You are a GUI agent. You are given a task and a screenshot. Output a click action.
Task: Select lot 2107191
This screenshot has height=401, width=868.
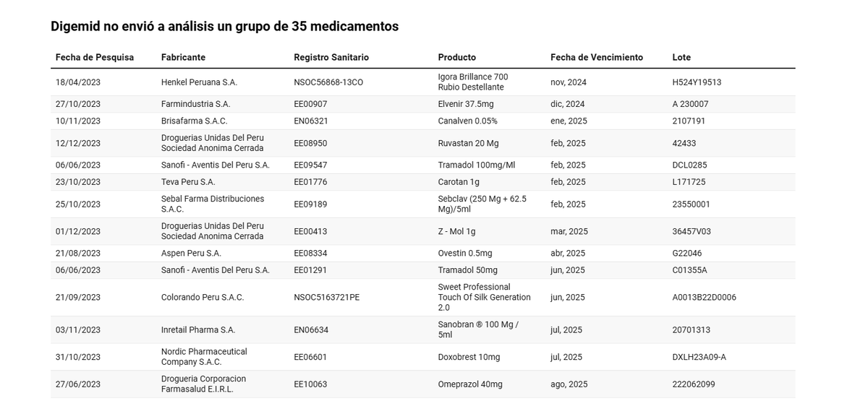pyautogui.click(x=689, y=121)
